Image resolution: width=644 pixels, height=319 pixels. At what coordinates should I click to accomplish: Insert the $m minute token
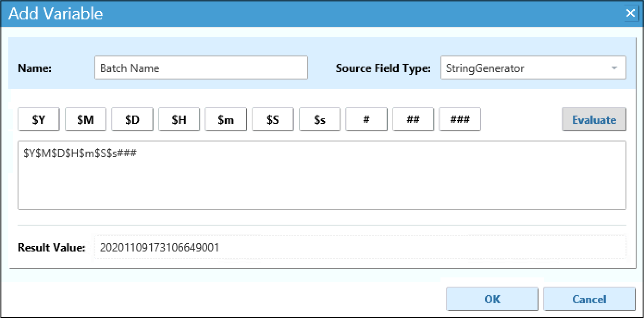coord(226,120)
